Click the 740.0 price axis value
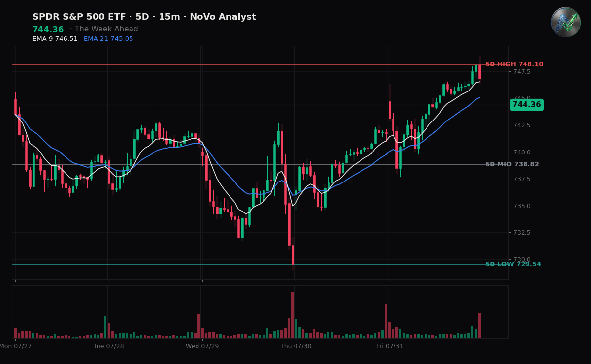 [522, 152]
